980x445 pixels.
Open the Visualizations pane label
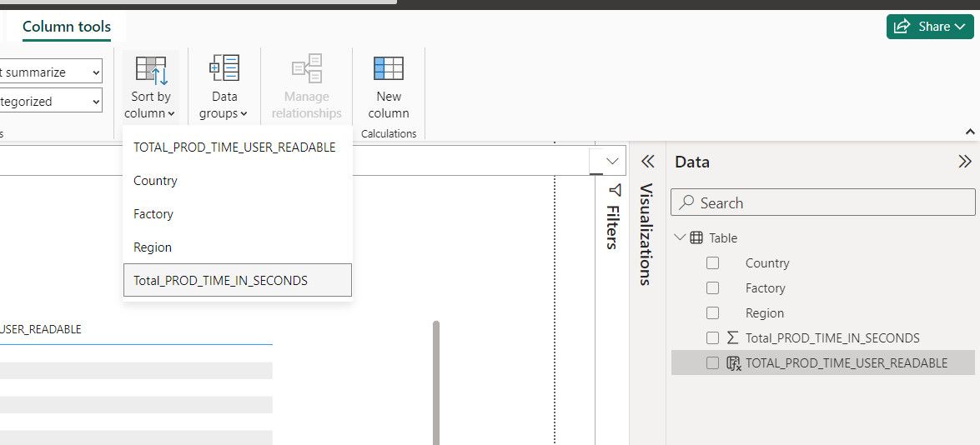pyautogui.click(x=646, y=234)
